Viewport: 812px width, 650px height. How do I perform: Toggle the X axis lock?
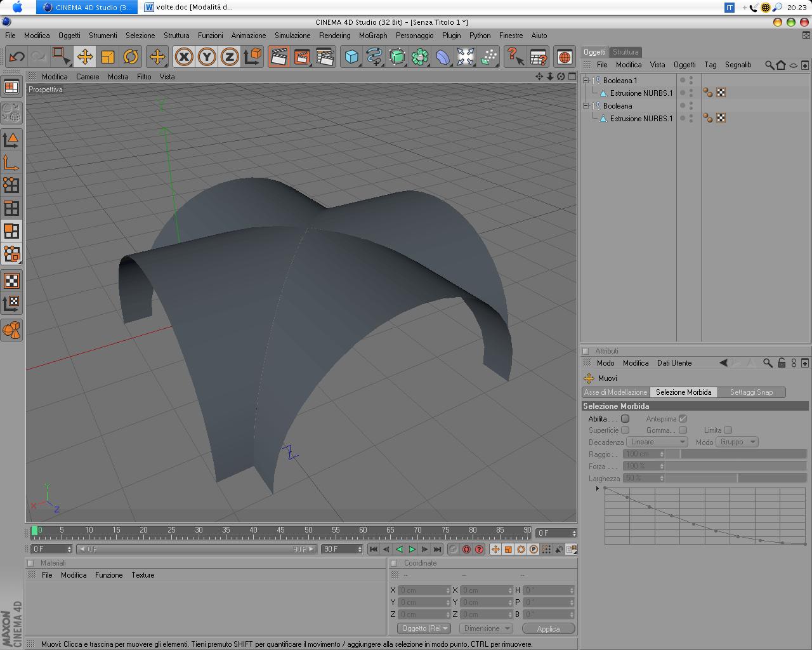(x=184, y=57)
